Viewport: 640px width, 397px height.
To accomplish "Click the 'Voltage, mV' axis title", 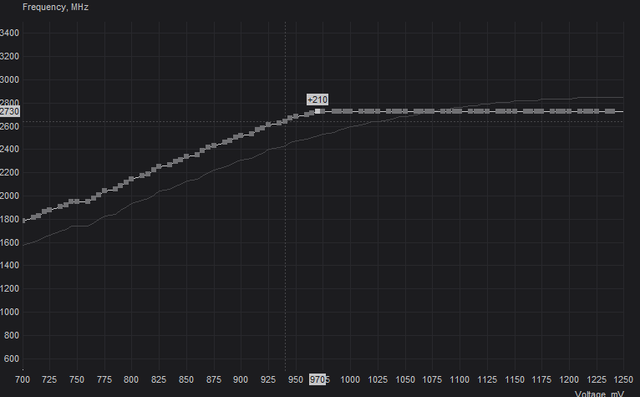I will 599,393.
